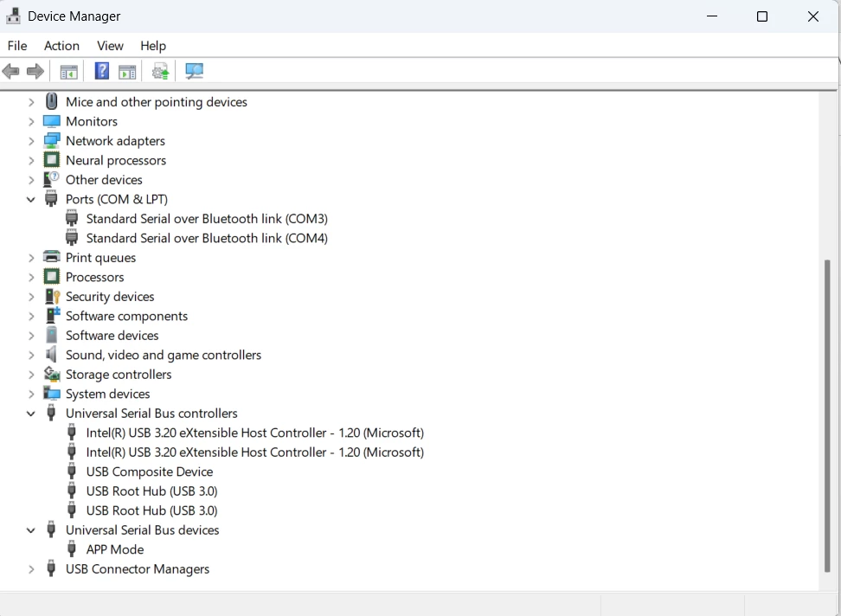Select the Software components label
Image resolution: width=841 pixels, height=616 pixels.
click(x=126, y=316)
